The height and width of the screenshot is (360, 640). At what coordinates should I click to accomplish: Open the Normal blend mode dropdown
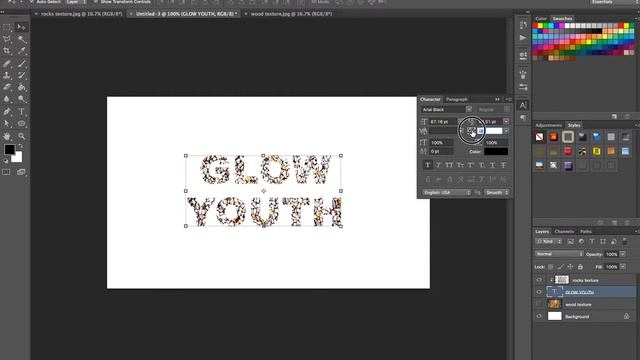(x=559, y=254)
